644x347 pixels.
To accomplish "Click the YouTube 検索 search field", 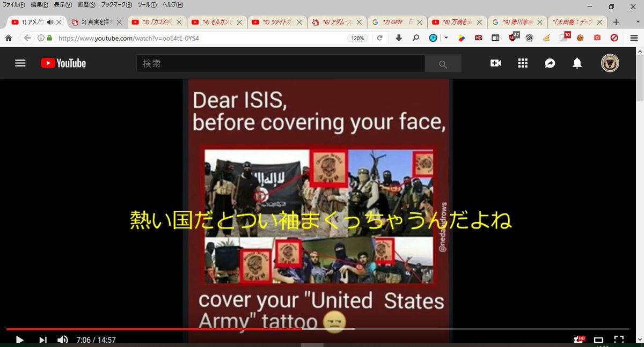I will [281, 63].
